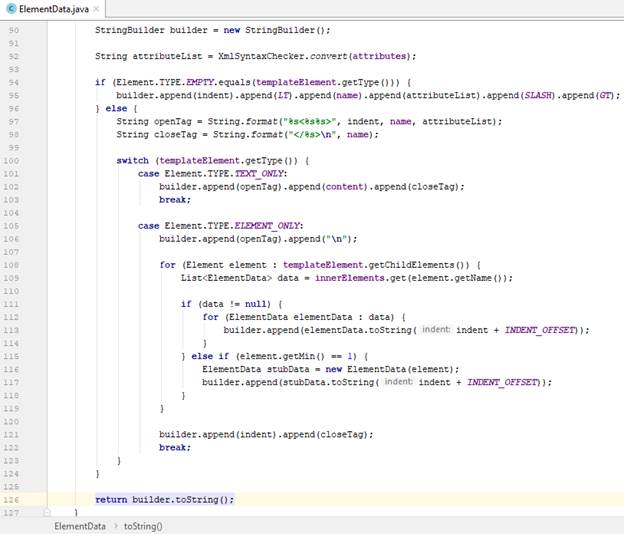Click the 'indent:' parameter hint on line 113

[436, 329]
